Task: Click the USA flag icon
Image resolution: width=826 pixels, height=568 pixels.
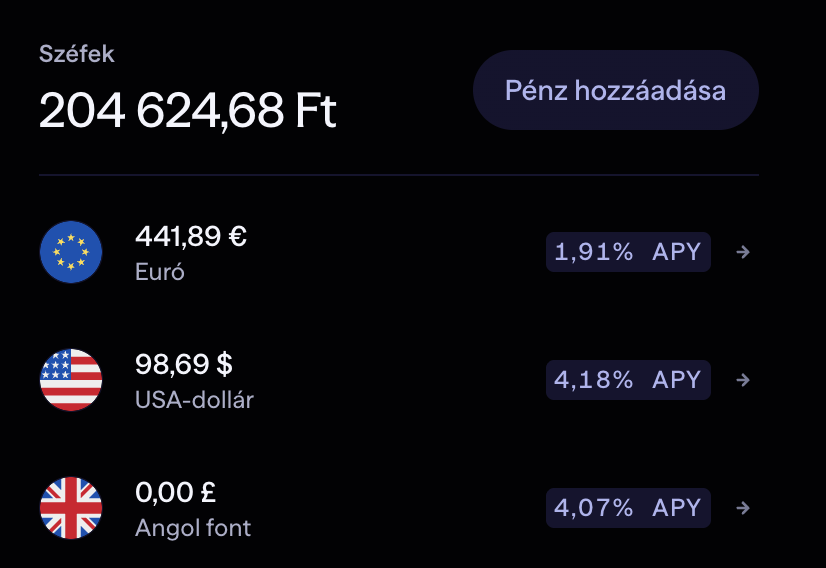Action: click(x=71, y=380)
